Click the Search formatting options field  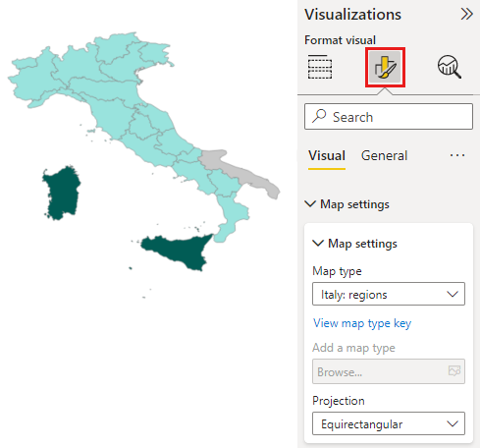pyautogui.click(x=389, y=117)
